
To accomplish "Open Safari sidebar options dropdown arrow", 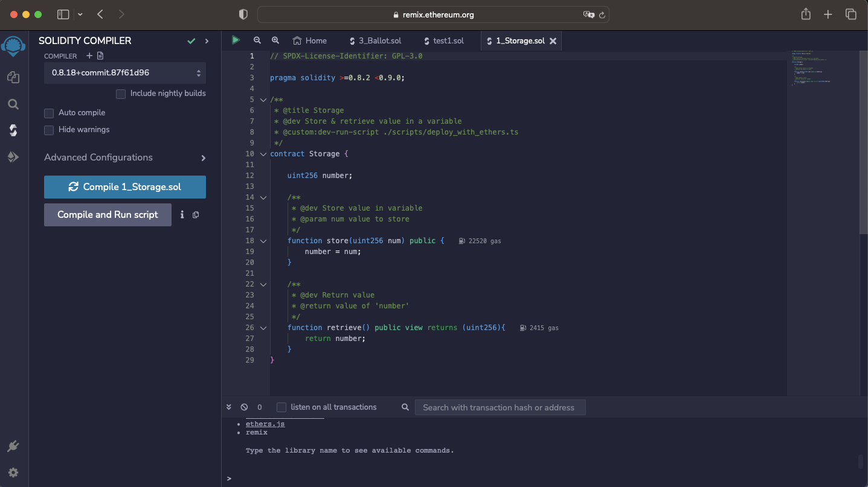I will (x=80, y=14).
